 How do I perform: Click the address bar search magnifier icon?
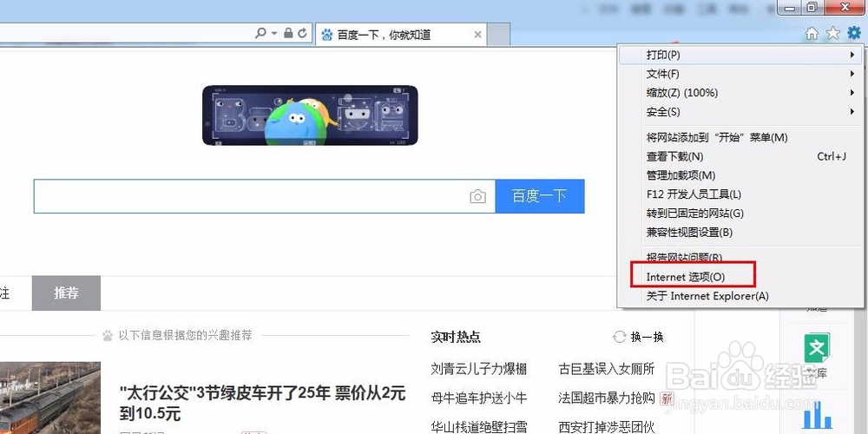pos(260,33)
